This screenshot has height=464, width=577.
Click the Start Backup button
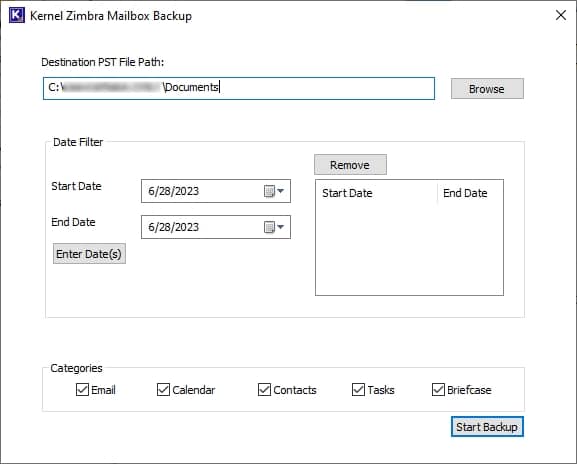(487, 427)
